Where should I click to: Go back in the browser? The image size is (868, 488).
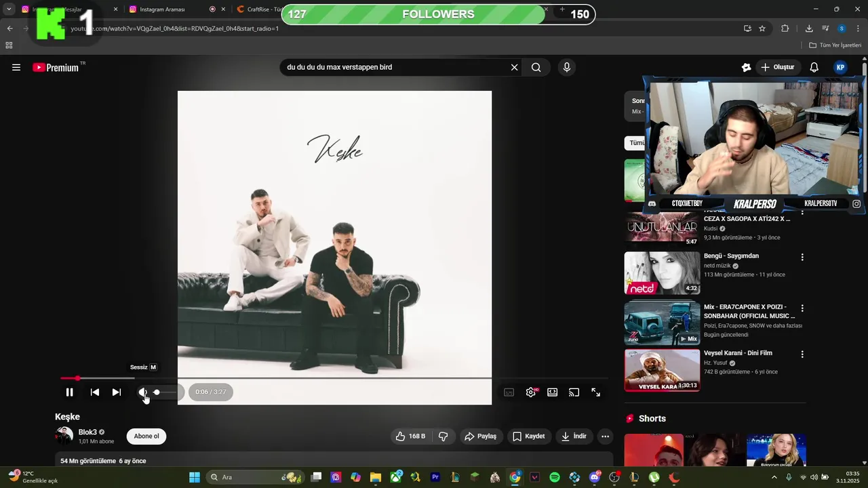(x=9, y=28)
